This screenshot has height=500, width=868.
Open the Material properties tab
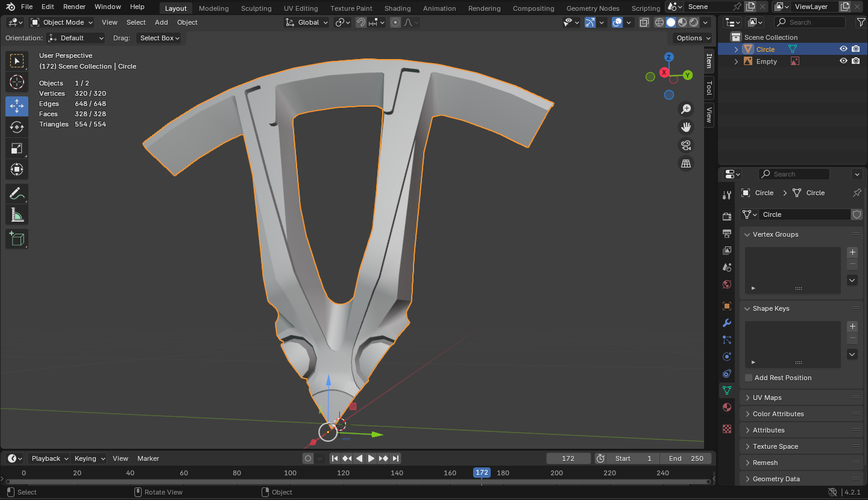[727, 407]
